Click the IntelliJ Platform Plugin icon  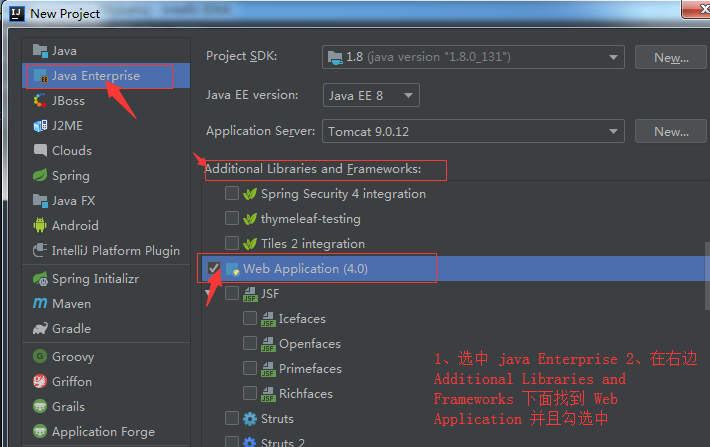click(x=40, y=250)
